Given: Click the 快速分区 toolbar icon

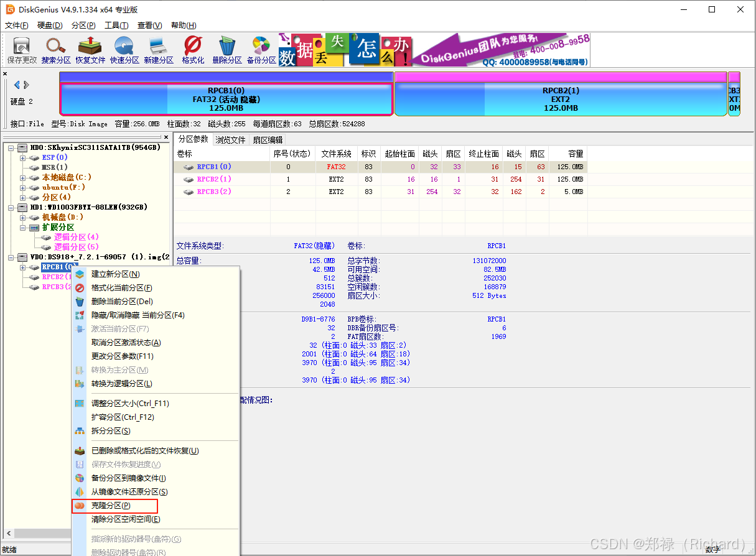Looking at the screenshot, I should [x=124, y=50].
